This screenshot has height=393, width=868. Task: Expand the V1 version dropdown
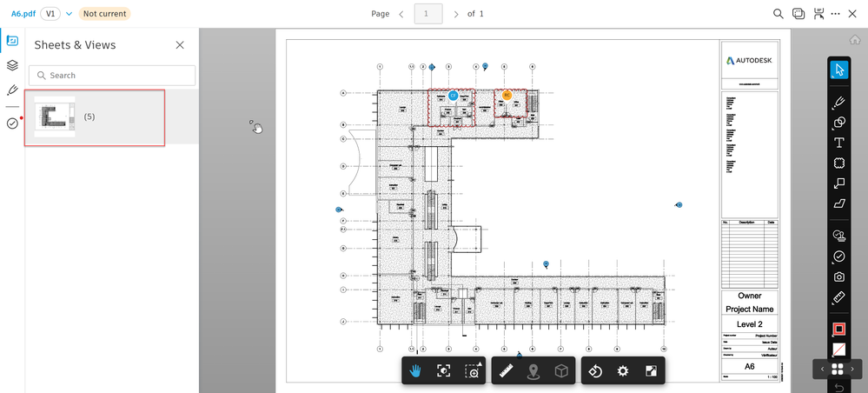tap(70, 13)
